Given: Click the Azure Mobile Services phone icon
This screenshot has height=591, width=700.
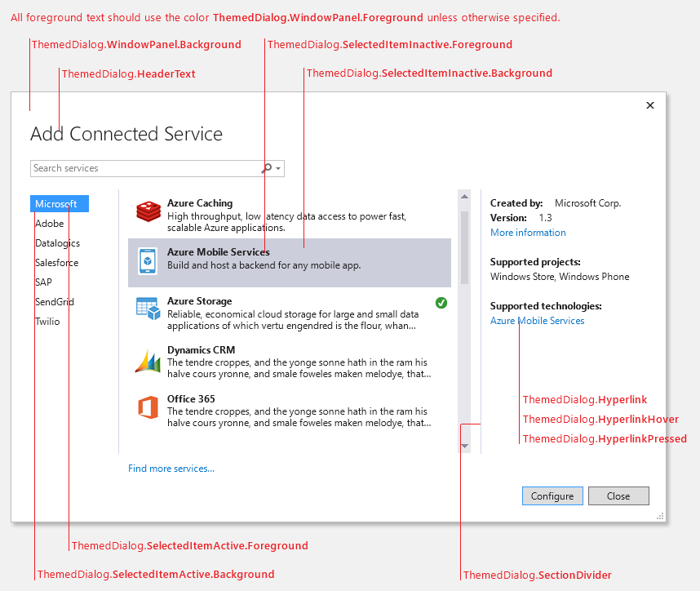Looking at the screenshot, I should tap(148, 260).
